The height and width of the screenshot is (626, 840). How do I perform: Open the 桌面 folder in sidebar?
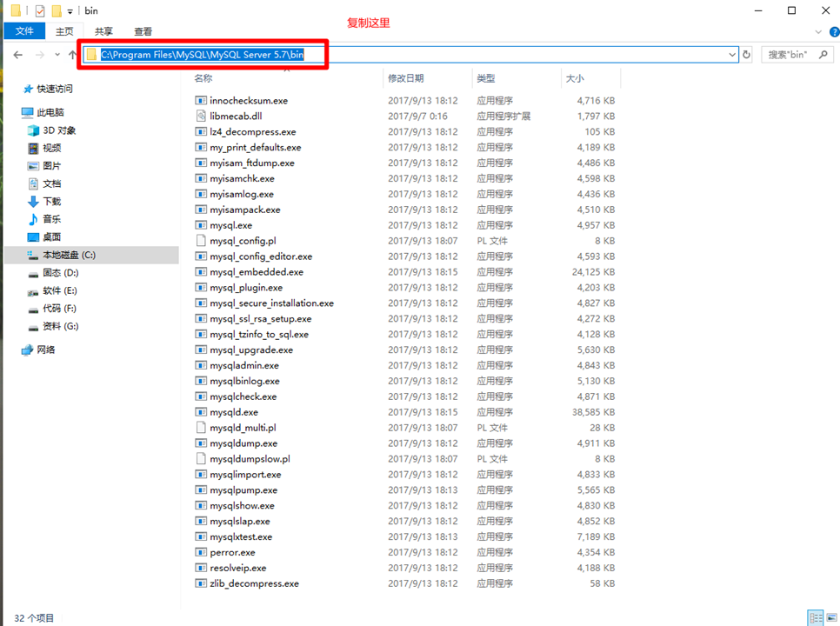(45, 236)
